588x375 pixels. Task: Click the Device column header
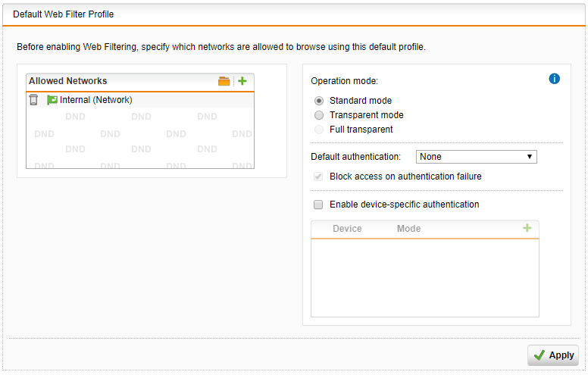coord(347,229)
